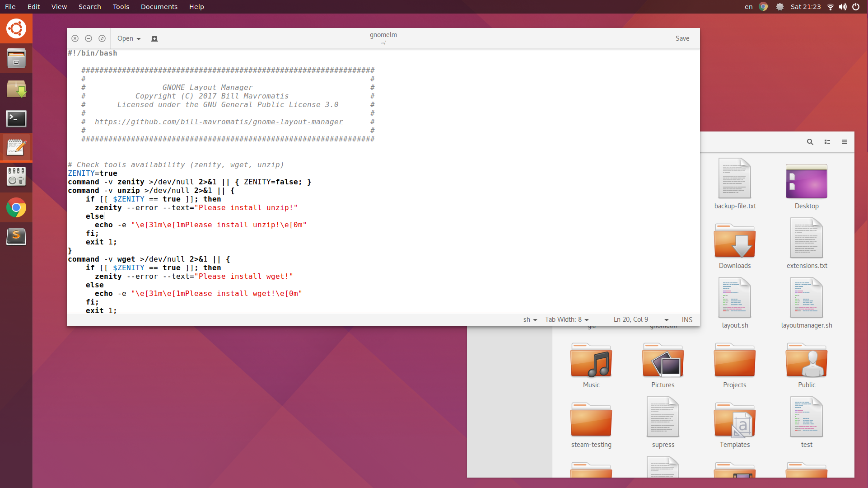Open the Unity Tweak Tool dock icon
The height and width of the screenshot is (488, 868).
[16, 177]
